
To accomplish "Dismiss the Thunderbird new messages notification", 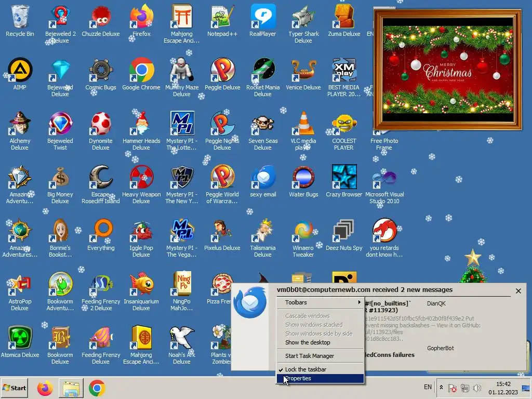I will (518, 291).
